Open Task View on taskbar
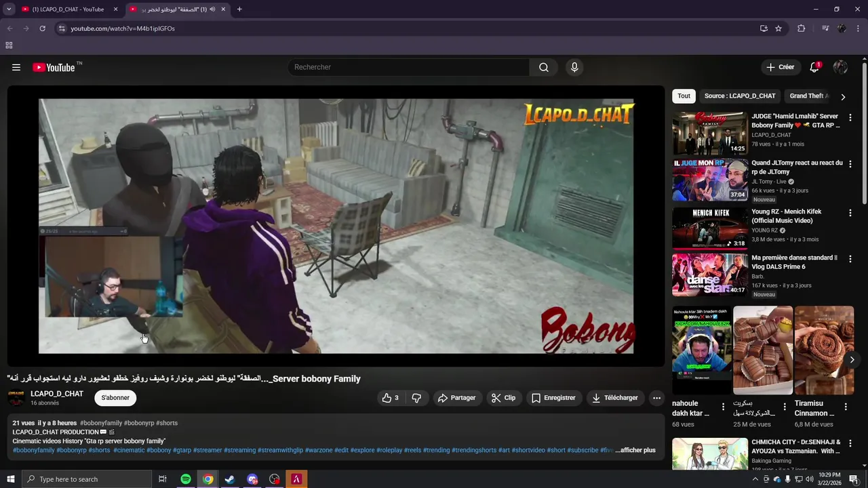The image size is (868, 488). point(163,479)
